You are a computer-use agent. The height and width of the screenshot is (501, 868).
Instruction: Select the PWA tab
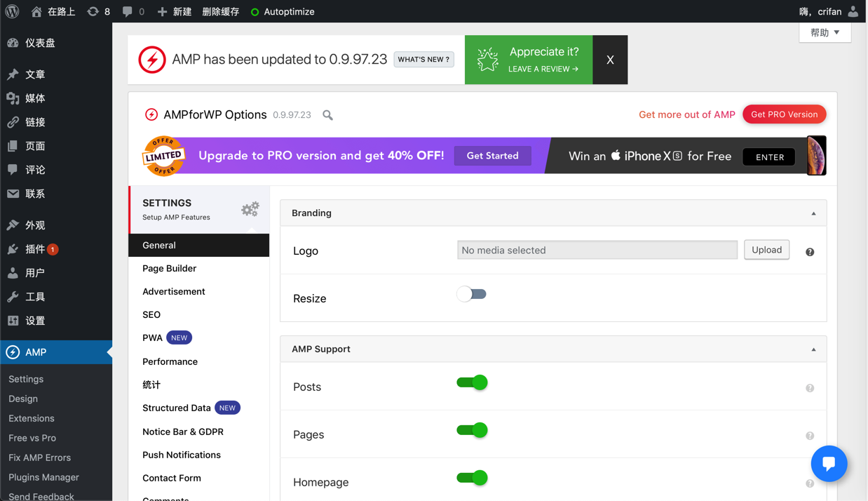199,338
